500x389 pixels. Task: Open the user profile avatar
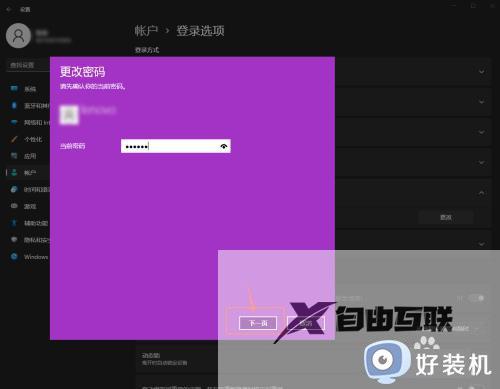pos(18,35)
